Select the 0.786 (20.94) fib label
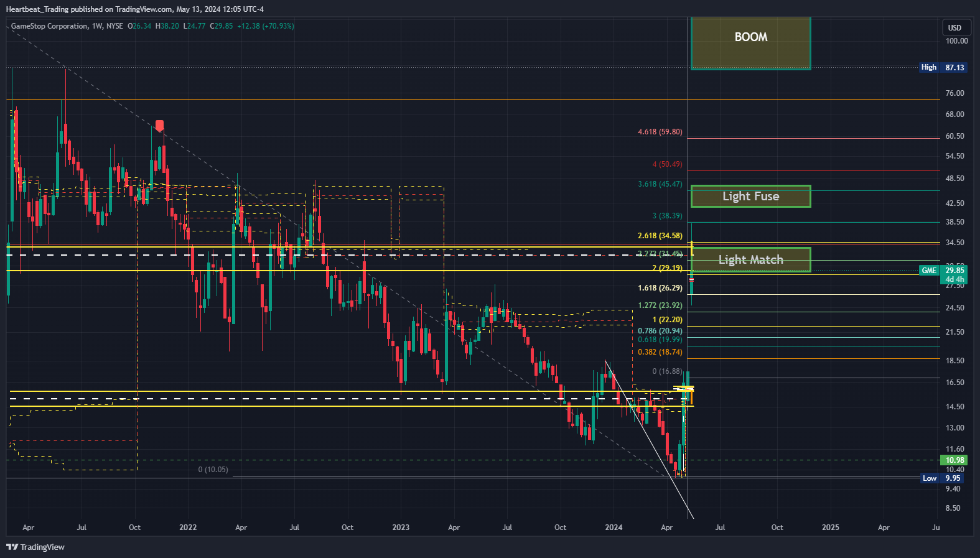This screenshot has width=980, height=558. pyautogui.click(x=660, y=331)
